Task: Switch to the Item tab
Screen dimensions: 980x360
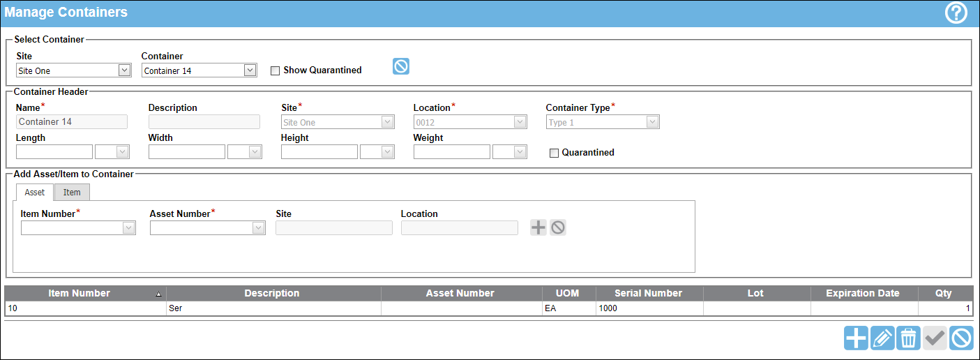Action: click(x=72, y=192)
